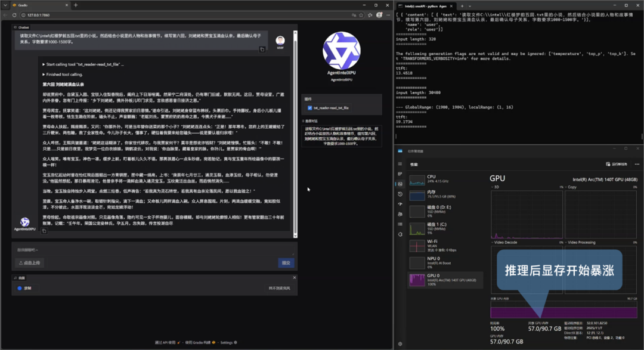Click the shared GPU memory usage graph
Image resolution: width=644 pixels, height=350 pixels.
563,309
